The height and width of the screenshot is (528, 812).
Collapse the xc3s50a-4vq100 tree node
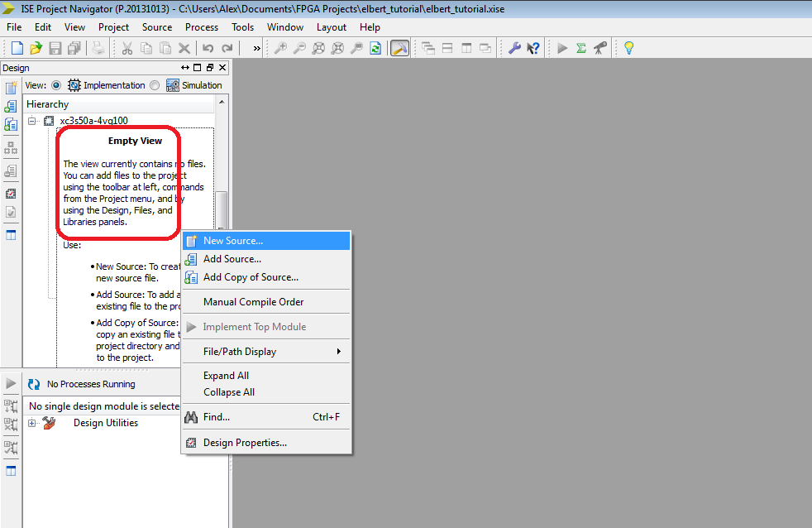32,121
